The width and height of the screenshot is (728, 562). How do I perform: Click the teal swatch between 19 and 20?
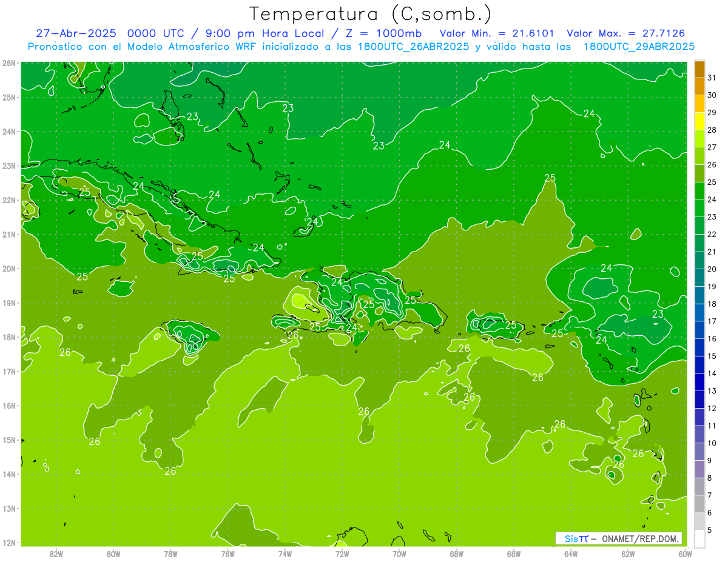point(699,278)
